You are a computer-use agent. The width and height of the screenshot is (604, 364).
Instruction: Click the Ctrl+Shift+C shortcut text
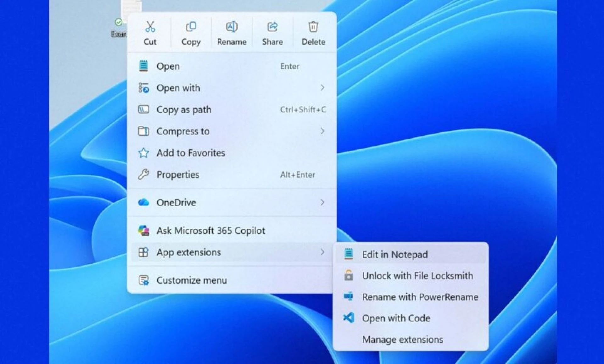(x=303, y=109)
